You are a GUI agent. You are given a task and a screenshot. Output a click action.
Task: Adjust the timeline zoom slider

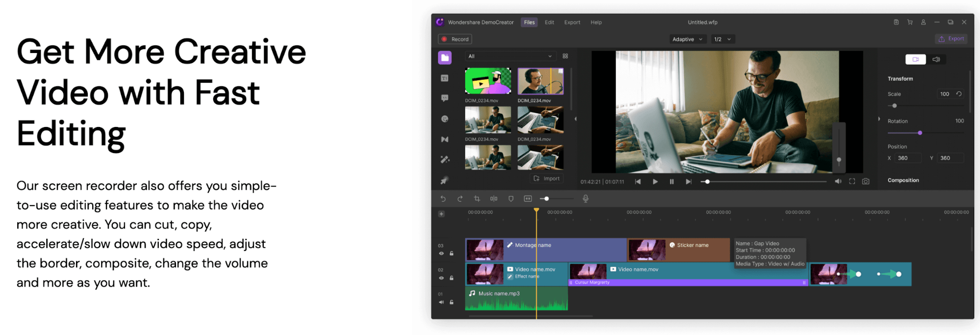[x=556, y=199]
